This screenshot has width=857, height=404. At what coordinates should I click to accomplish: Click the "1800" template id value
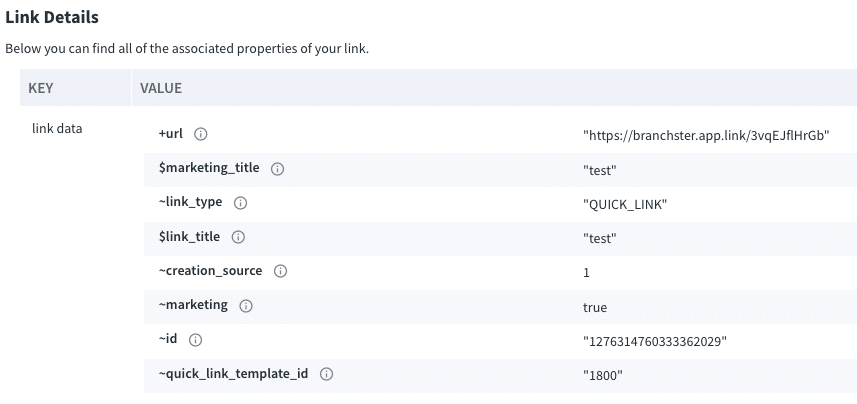tap(603, 375)
